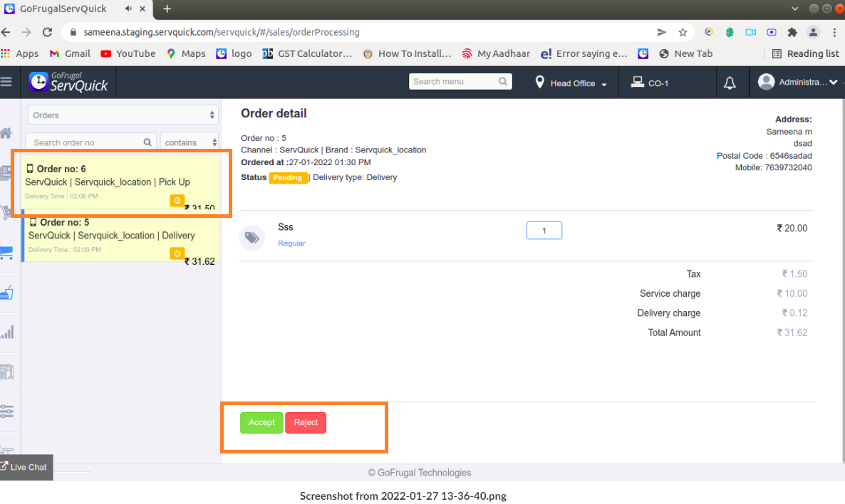This screenshot has width=845, height=504.
Task: Open a new browser tab
Action: click(167, 9)
